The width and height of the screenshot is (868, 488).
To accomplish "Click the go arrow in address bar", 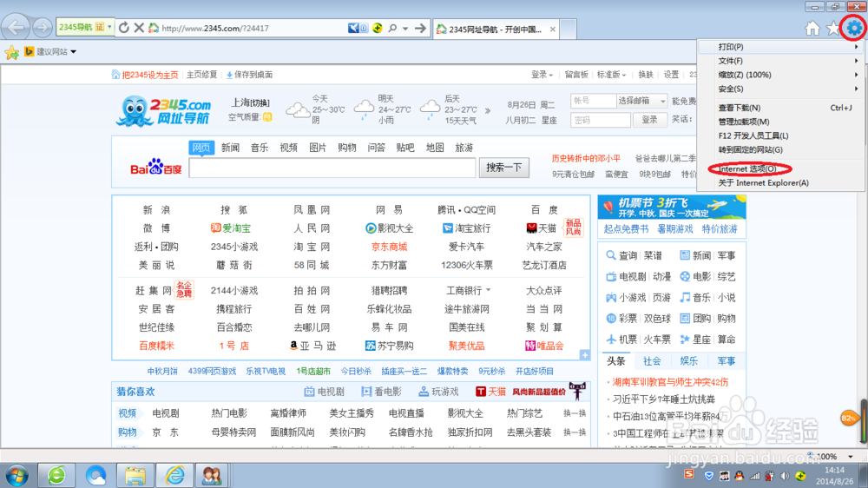I will [421, 28].
